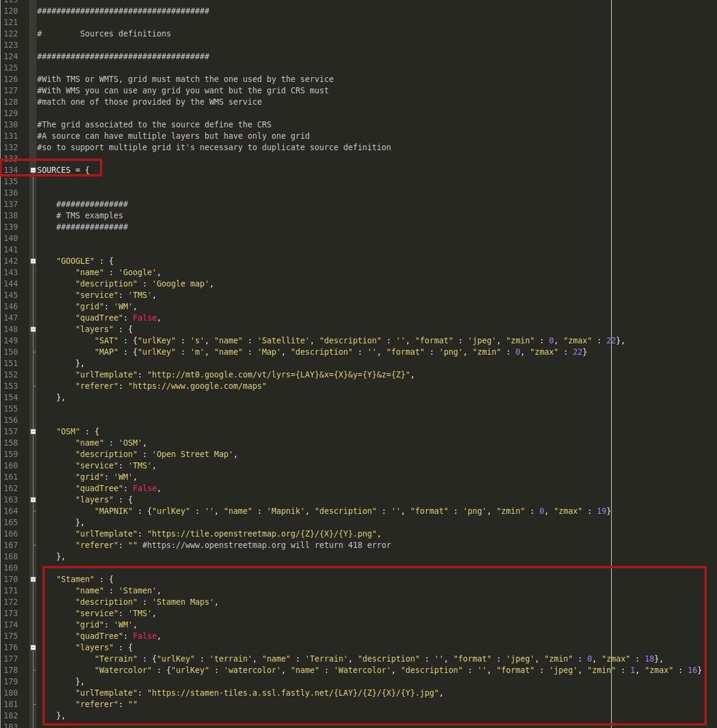Click the comment about TMS or WMTS grid
The height and width of the screenshot is (728, 717).
pos(186,79)
